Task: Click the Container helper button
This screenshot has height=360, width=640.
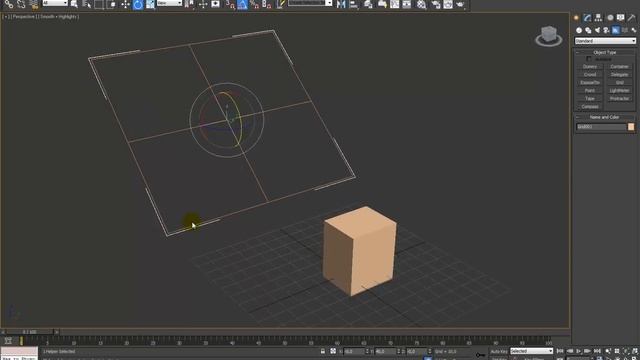Action: click(x=620, y=67)
